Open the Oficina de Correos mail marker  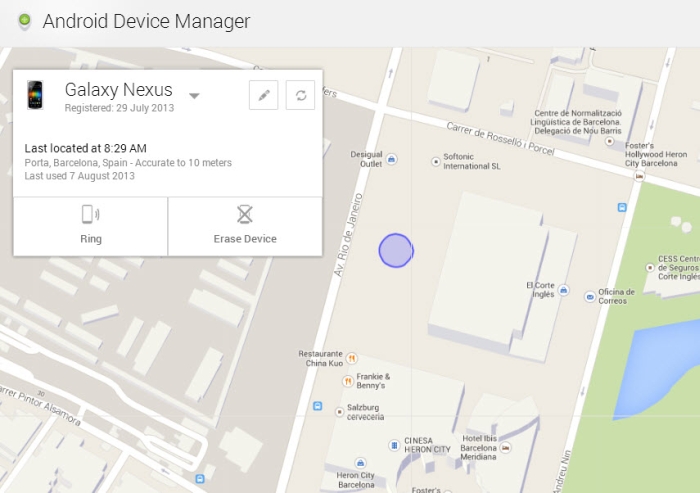(590, 297)
